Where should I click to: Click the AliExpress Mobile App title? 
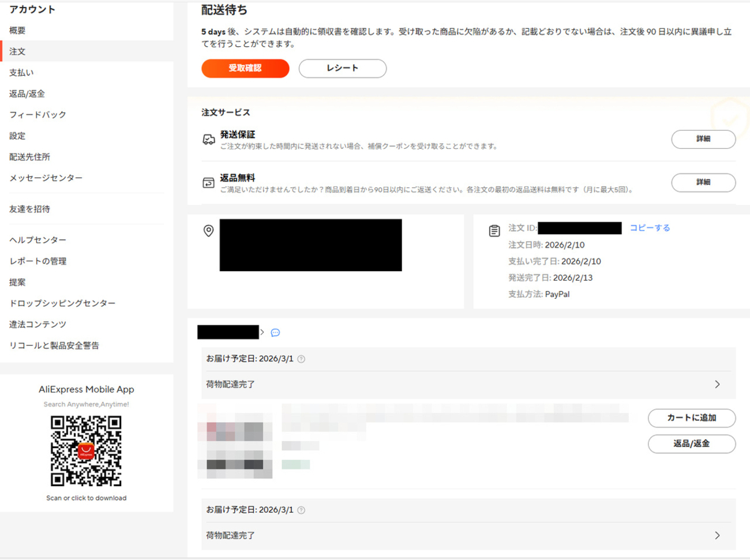[x=87, y=389]
